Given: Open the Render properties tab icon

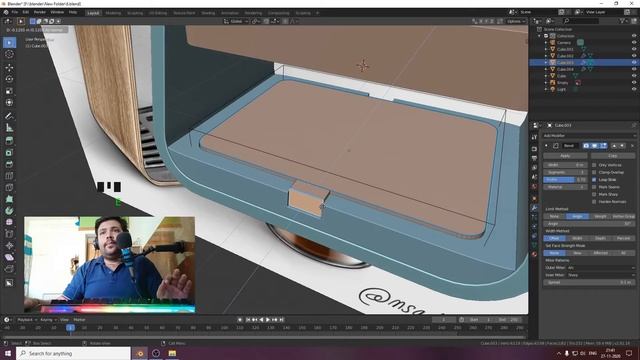Looking at the screenshot, I should [x=534, y=149].
